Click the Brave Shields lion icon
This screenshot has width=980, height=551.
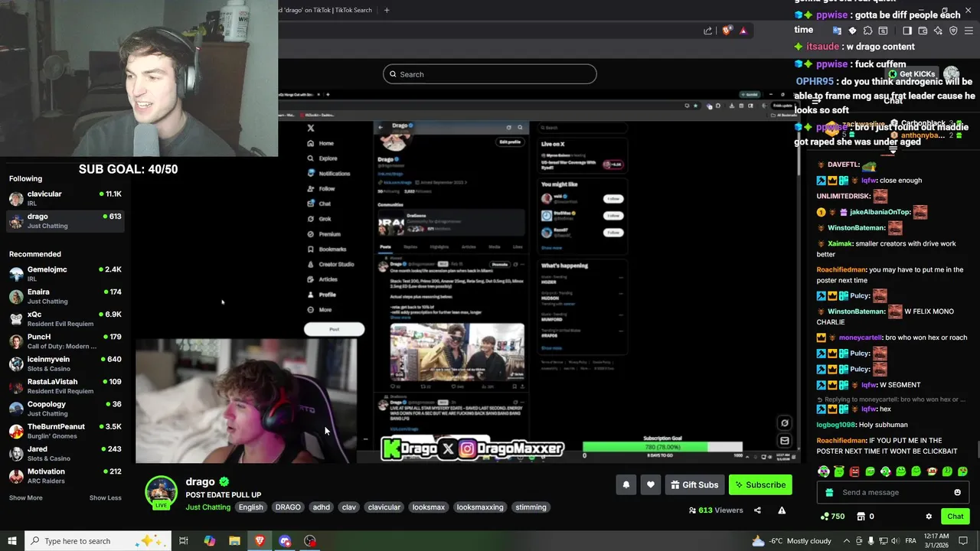pos(727,31)
